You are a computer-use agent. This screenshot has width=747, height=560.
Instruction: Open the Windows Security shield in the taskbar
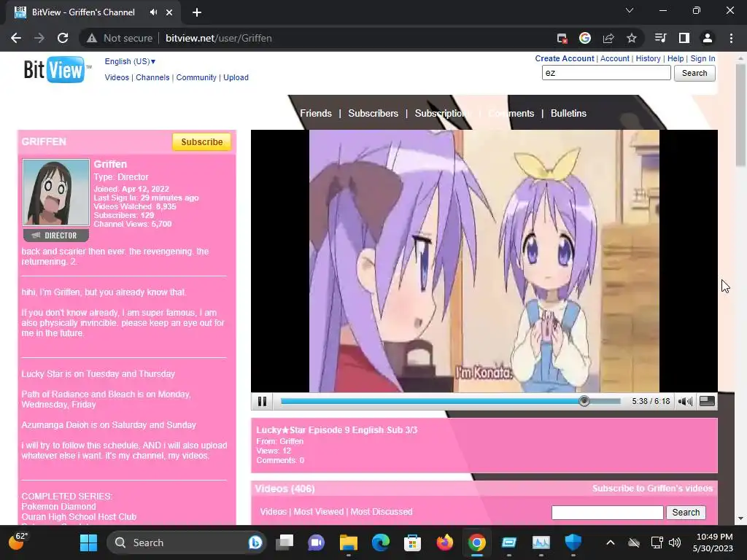point(573,542)
